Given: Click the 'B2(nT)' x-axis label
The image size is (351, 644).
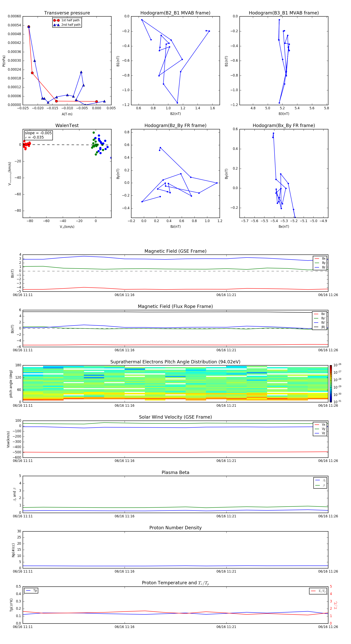Looking at the screenshot, I should pos(175,114).
